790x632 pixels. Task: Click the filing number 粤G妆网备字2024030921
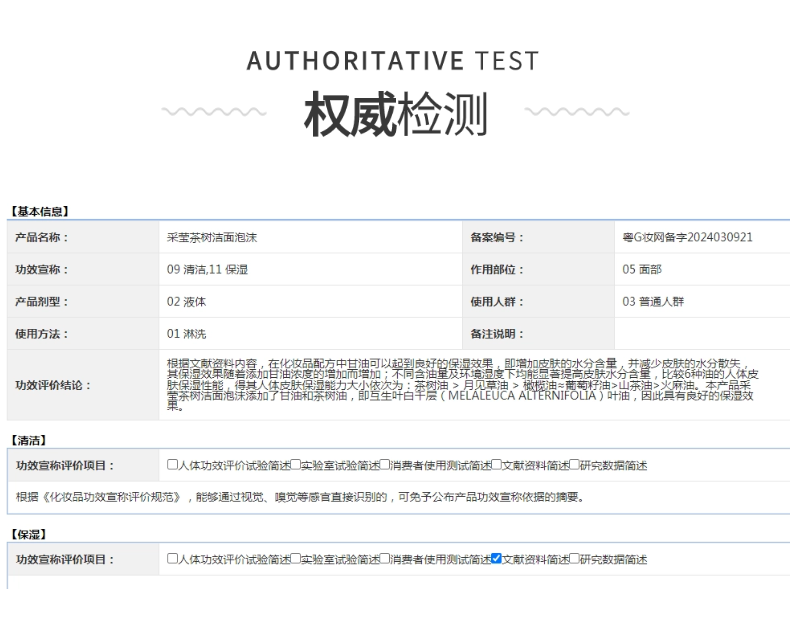(687, 238)
